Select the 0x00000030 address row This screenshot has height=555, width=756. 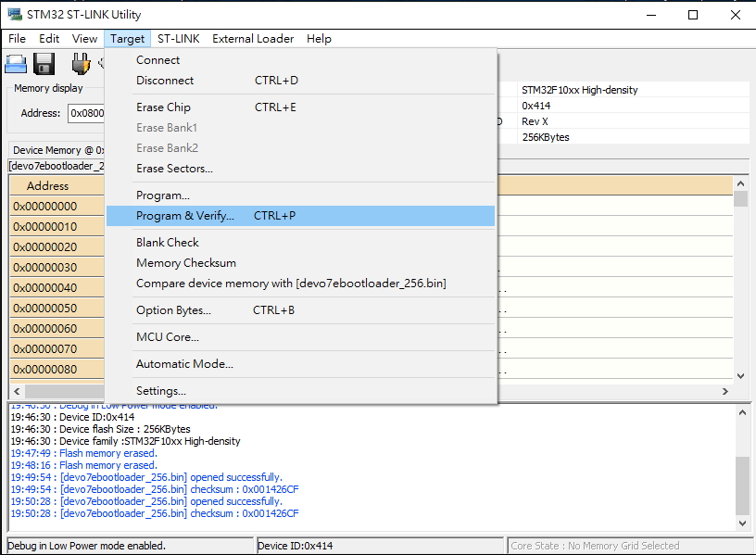(x=57, y=267)
